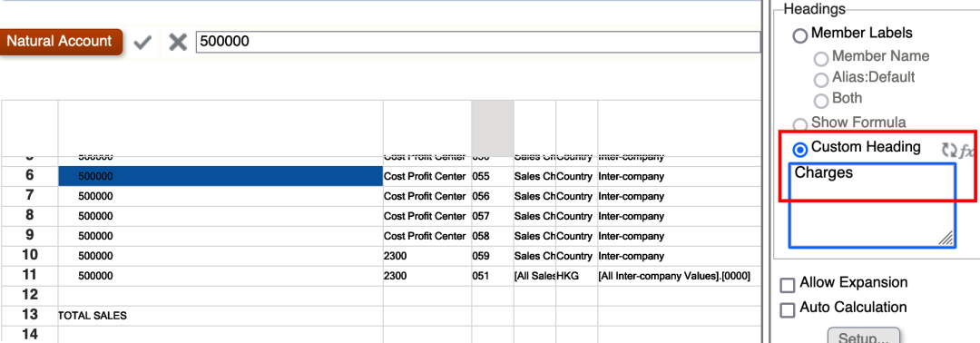The width and height of the screenshot is (980, 343).
Task: Choose the Alias:Default radio button
Action: [820, 80]
